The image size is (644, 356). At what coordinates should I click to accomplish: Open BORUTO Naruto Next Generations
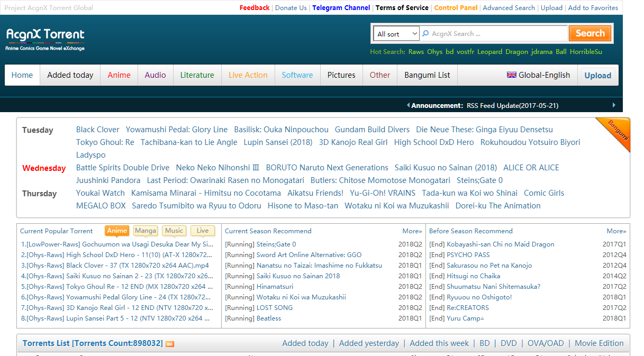[327, 168]
